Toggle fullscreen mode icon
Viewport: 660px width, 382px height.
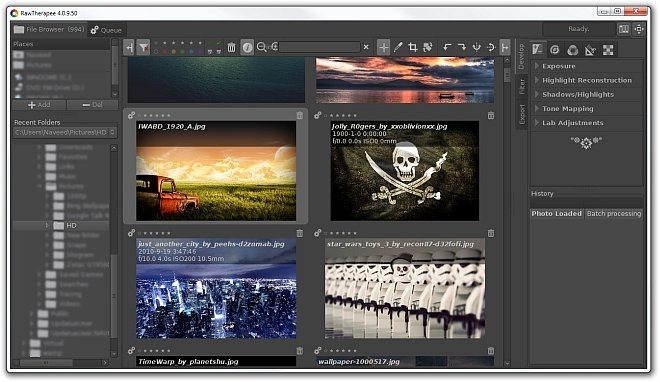click(x=639, y=29)
